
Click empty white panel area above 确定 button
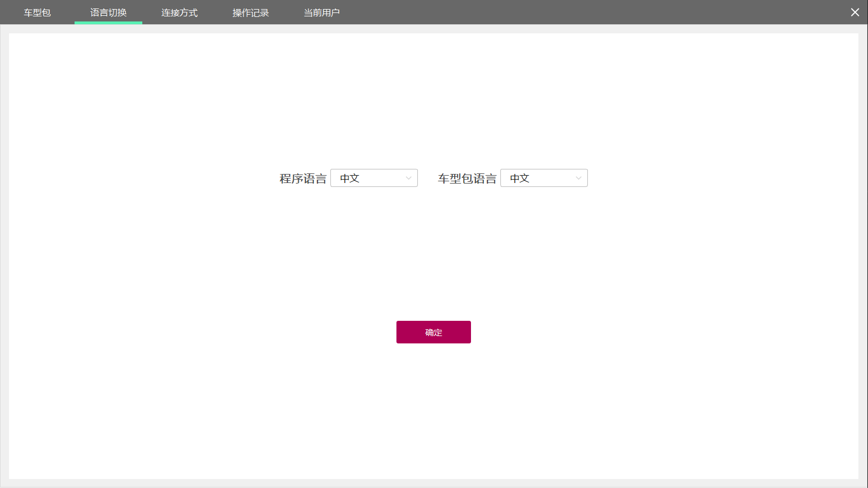tap(434, 254)
